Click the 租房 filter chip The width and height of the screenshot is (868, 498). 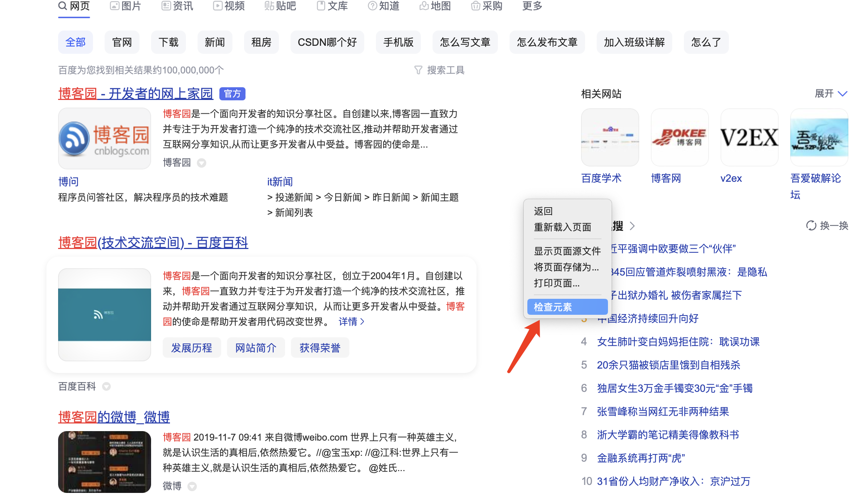(261, 42)
